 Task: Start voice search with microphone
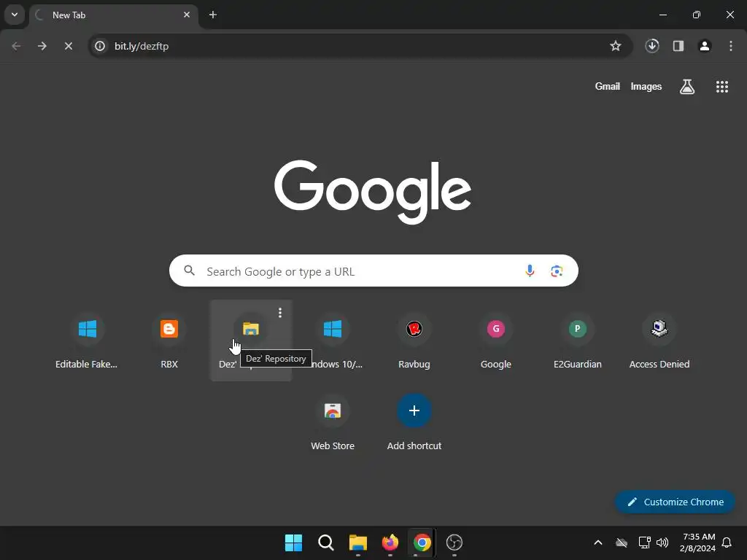(530, 271)
